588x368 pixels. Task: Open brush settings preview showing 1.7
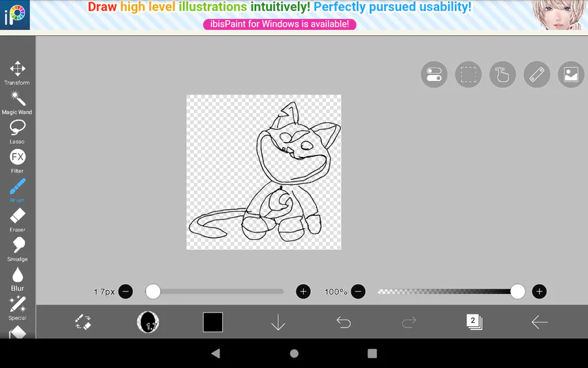[x=148, y=322]
